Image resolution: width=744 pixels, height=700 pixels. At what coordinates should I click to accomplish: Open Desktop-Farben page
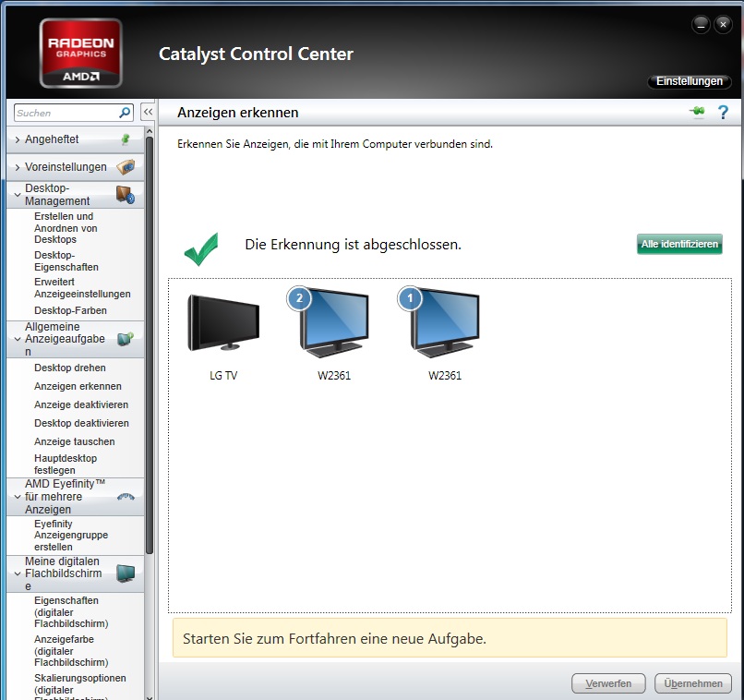[x=70, y=310]
